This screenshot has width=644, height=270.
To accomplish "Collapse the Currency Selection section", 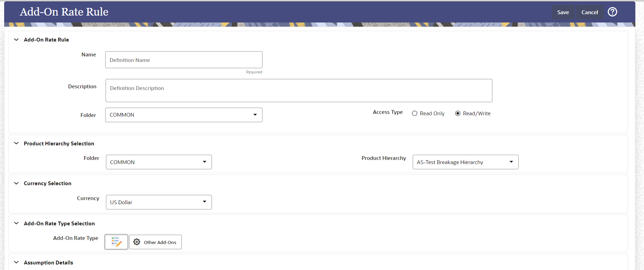I will click(16, 183).
